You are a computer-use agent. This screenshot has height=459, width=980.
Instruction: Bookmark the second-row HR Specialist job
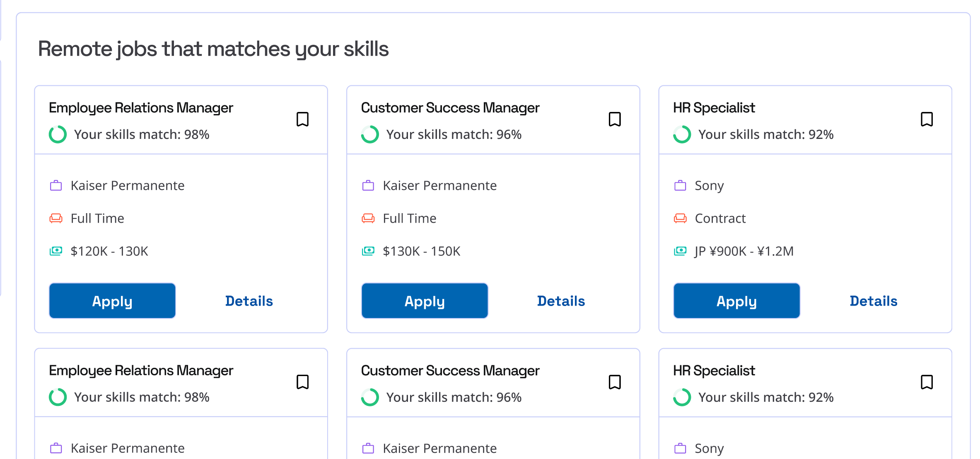(927, 382)
